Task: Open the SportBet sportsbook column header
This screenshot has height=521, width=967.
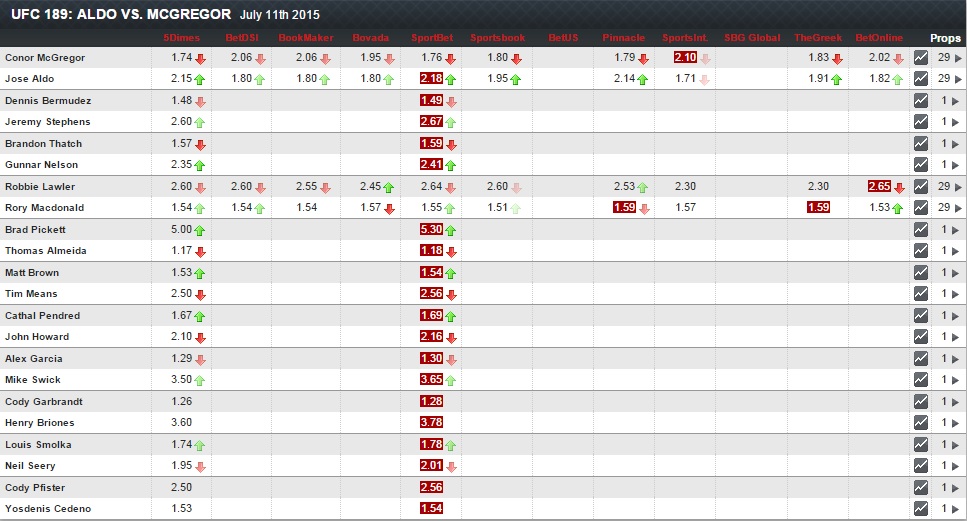Action: (x=432, y=38)
